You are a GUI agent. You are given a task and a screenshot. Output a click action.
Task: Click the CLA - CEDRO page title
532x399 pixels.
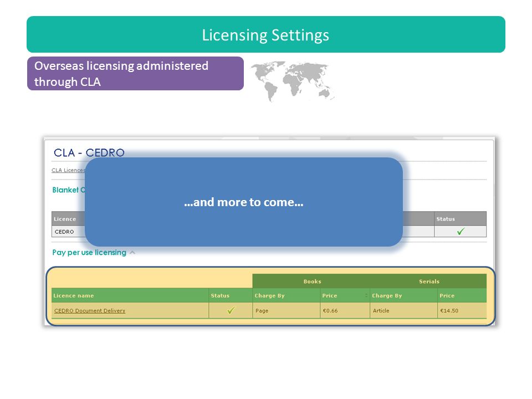click(89, 153)
